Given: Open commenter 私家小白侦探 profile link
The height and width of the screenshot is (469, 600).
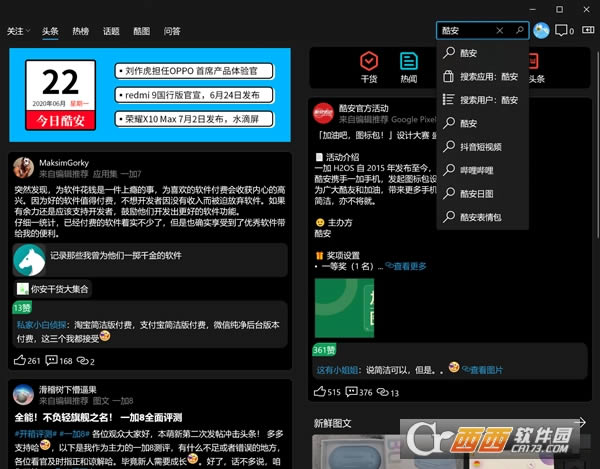Looking at the screenshot, I should [41, 325].
